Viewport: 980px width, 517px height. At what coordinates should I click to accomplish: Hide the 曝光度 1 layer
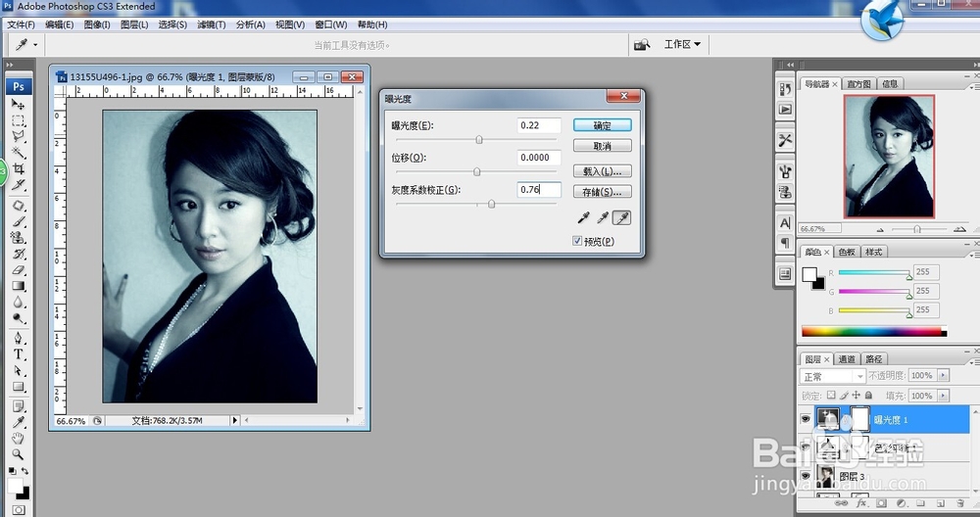tap(806, 419)
